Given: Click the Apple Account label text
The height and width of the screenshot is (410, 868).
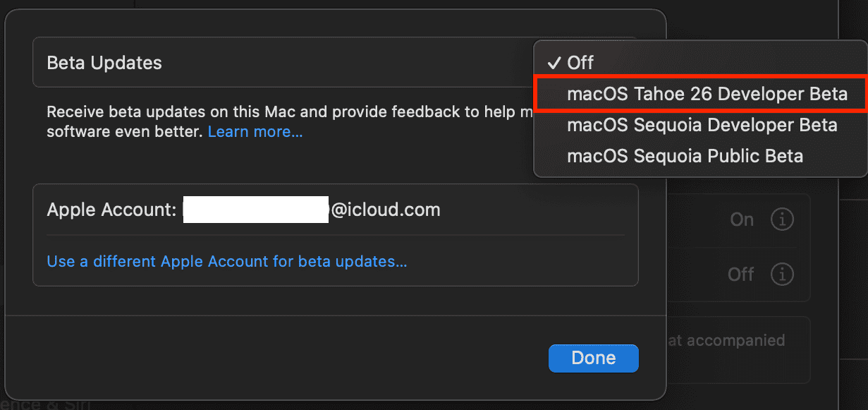Looking at the screenshot, I should click(x=111, y=210).
